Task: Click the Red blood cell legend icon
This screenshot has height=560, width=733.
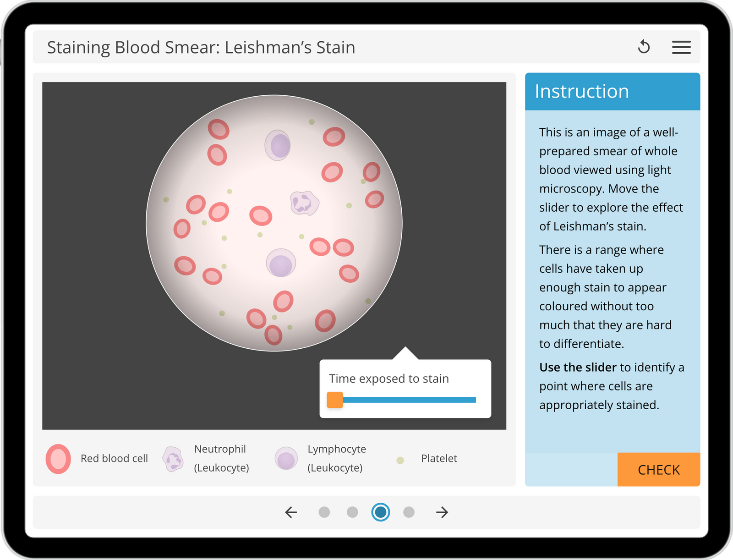Action: (x=58, y=458)
